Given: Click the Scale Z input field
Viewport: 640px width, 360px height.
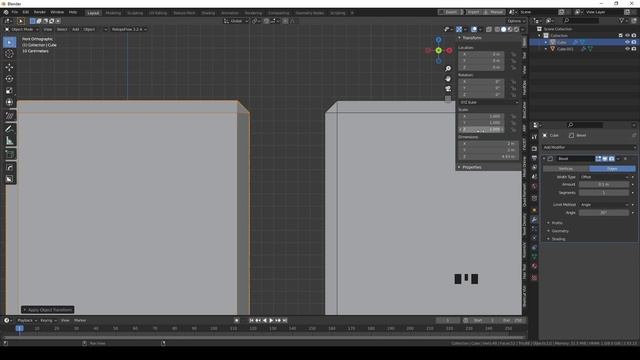Looking at the screenshot, I should (x=481, y=129).
